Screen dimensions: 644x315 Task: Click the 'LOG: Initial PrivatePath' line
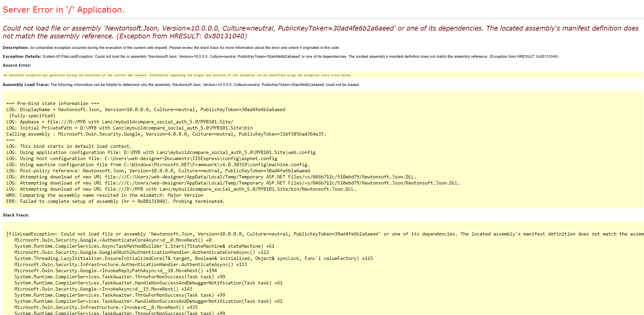(129, 128)
